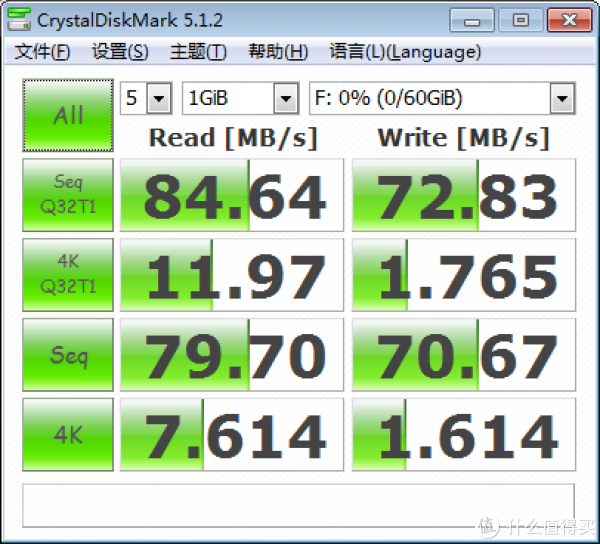Close the CrystalDiskMark window
The image size is (600, 544).
pyautogui.click(x=570, y=20)
